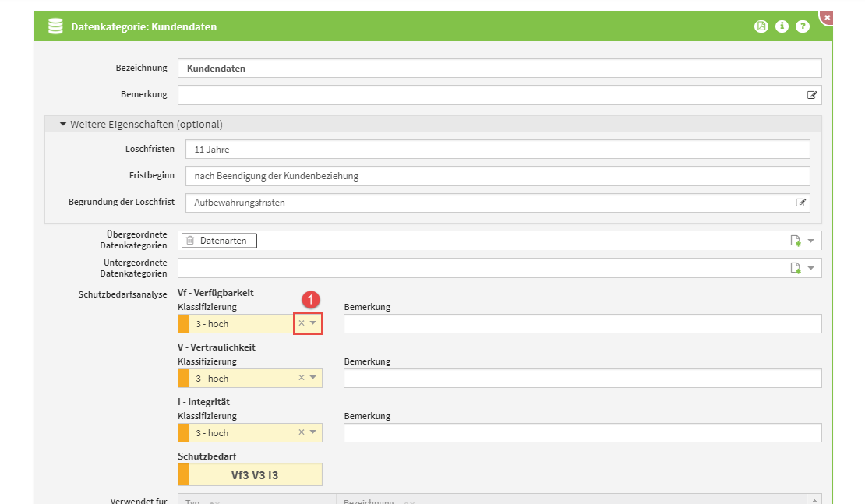
Task: Click the Vertraulichkeit Bemerkung text field
Action: [x=582, y=379]
